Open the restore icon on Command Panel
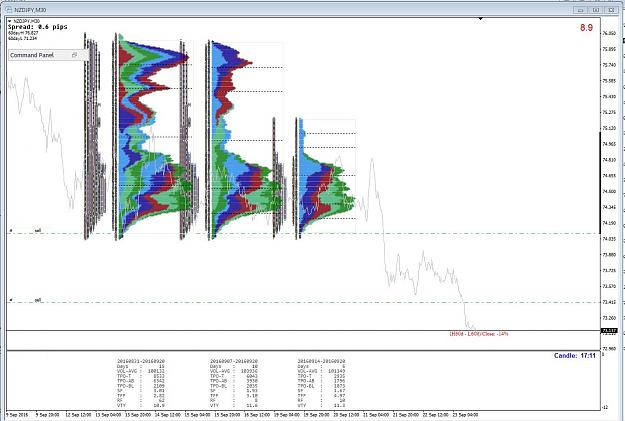Image resolution: width=625 pixels, height=421 pixels. pyautogui.click(x=74, y=55)
